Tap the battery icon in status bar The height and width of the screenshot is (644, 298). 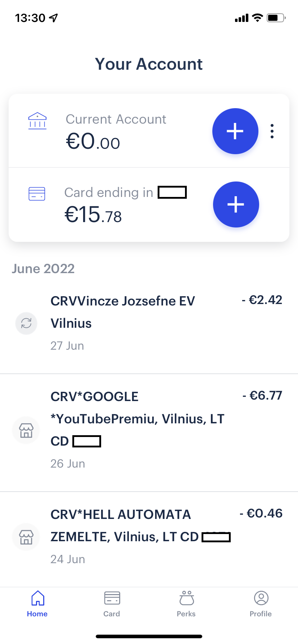point(276,18)
